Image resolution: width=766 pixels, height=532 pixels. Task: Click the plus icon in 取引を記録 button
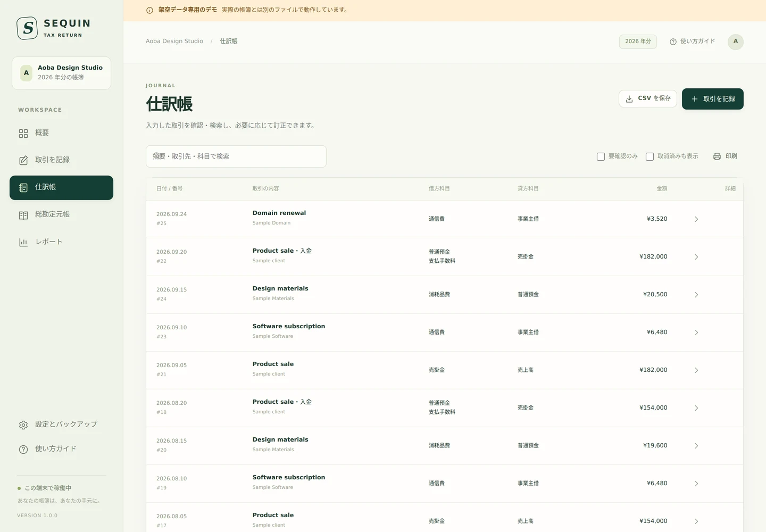coord(694,99)
